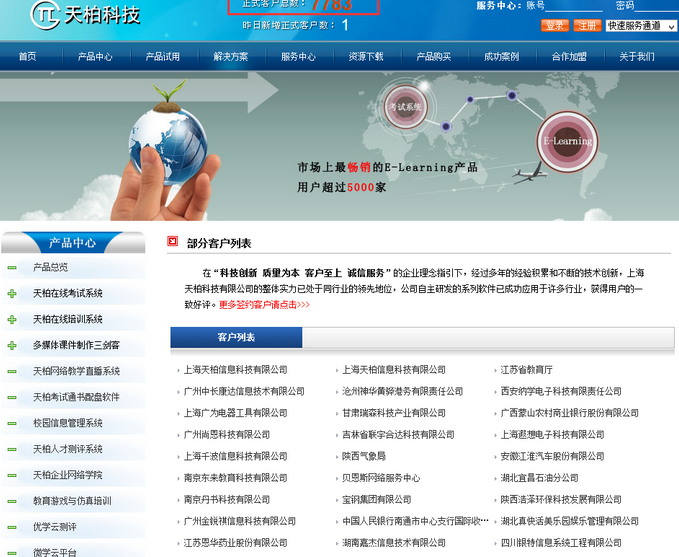Click the 考试系统 circle in the banner
Image resolution: width=679 pixels, height=557 pixels.
(x=406, y=107)
